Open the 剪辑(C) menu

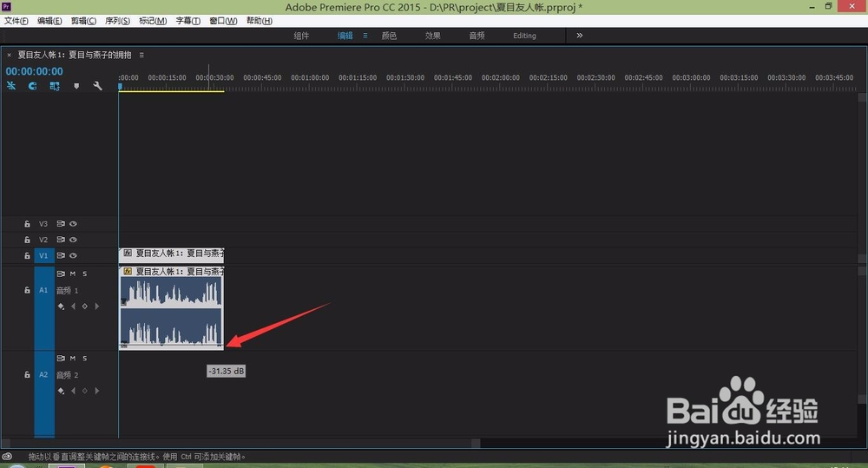click(x=83, y=21)
